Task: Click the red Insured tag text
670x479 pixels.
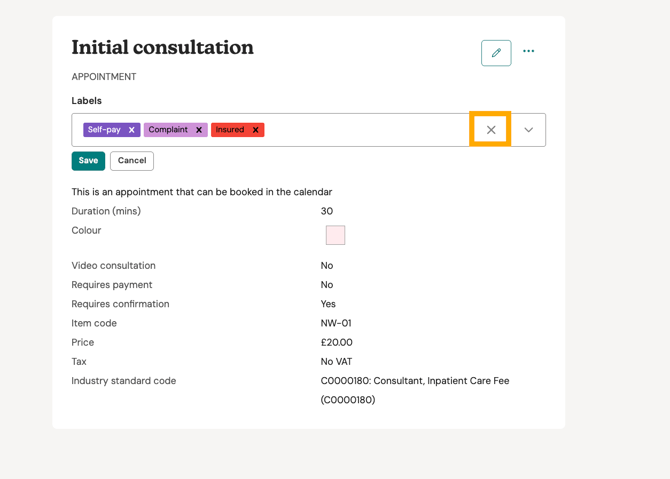Action: (x=230, y=130)
